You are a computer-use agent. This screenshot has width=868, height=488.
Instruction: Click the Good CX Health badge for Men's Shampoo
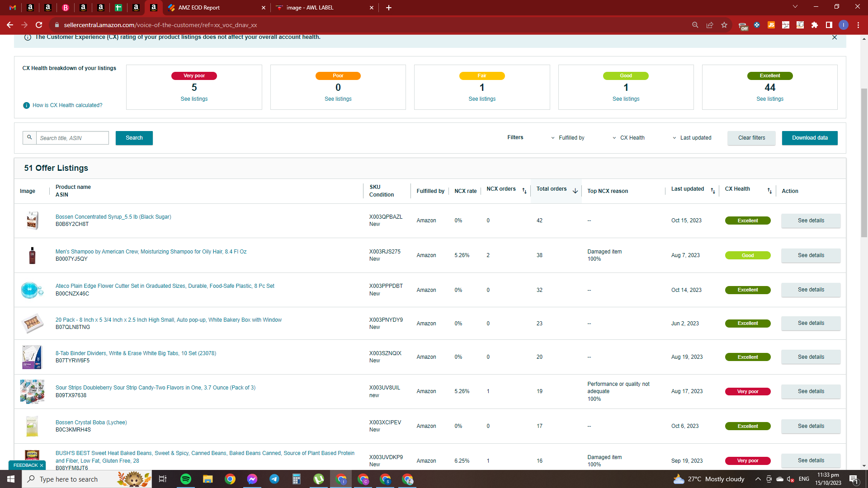(748, 255)
